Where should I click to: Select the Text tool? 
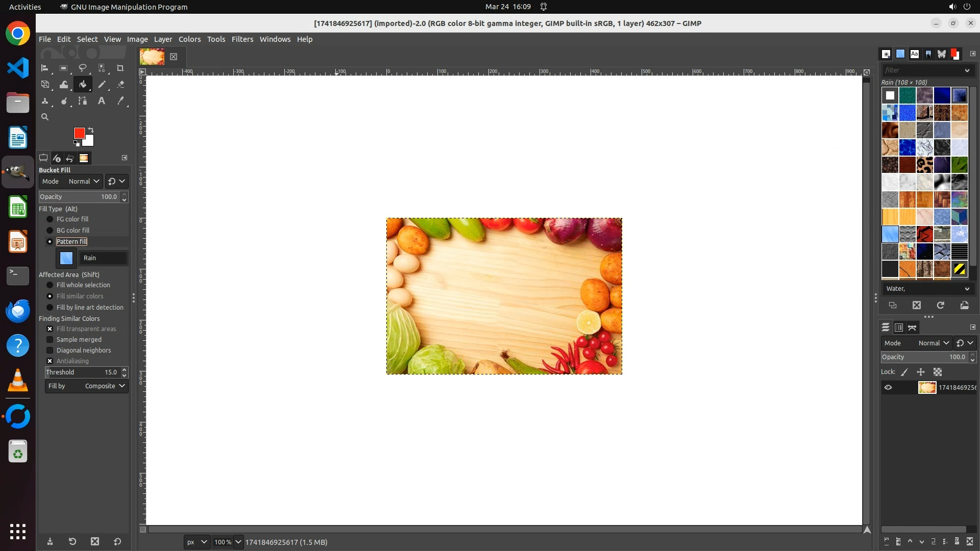coord(102,101)
